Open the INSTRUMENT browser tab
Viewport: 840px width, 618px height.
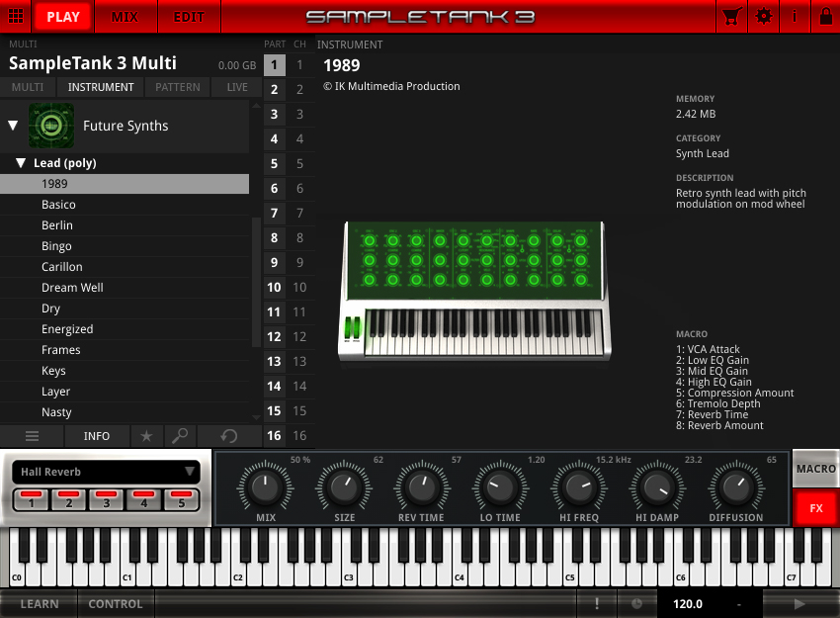pyautogui.click(x=101, y=87)
